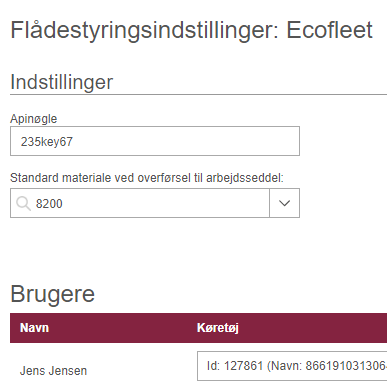Screen dimensions: 387x392
Task: Click the Indstillinger section heading
Action: [x=62, y=82]
